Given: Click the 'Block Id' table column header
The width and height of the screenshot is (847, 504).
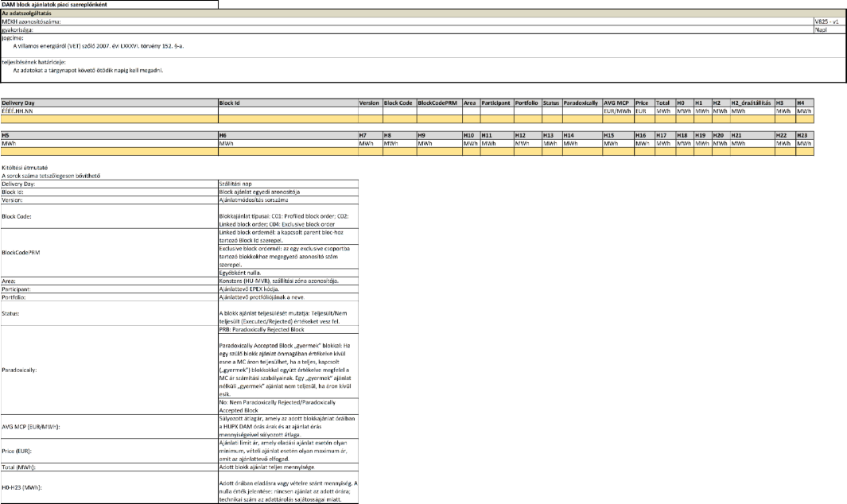Looking at the screenshot, I should [x=289, y=103].
